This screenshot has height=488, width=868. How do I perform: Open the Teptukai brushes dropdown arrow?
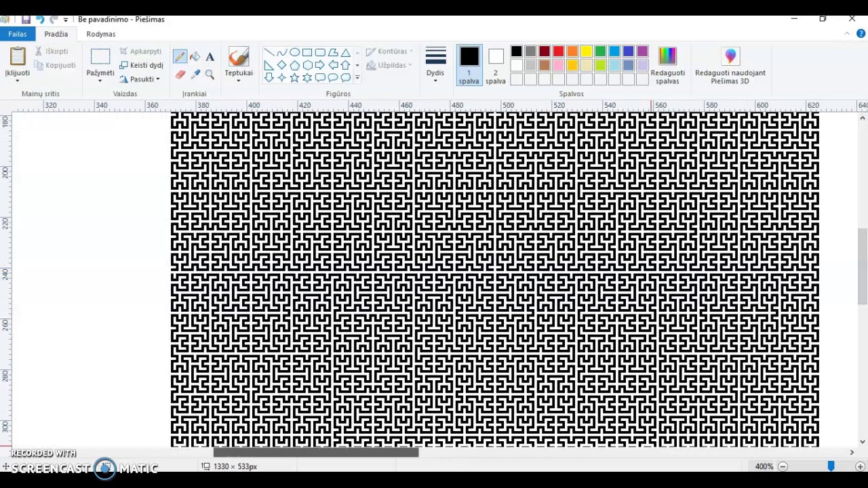pos(239,81)
